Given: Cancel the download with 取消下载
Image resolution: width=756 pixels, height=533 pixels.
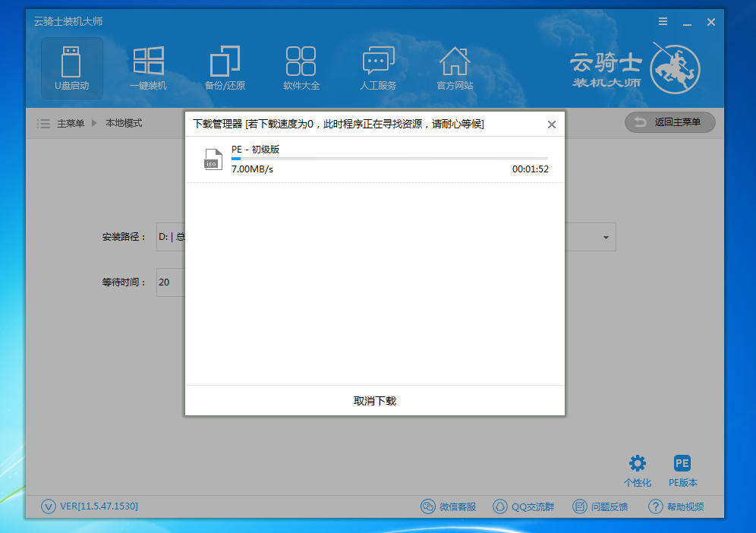Looking at the screenshot, I should pyautogui.click(x=375, y=401).
